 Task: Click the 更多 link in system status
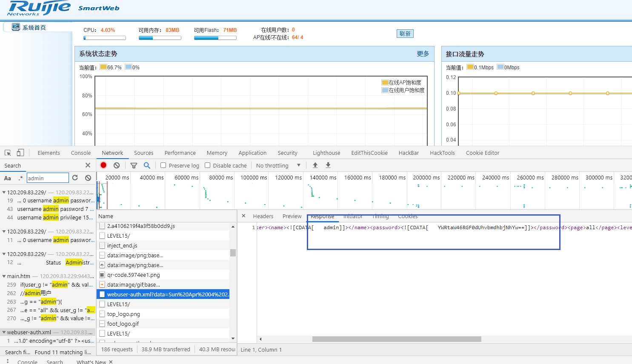pyautogui.click(x=423, y=54)
